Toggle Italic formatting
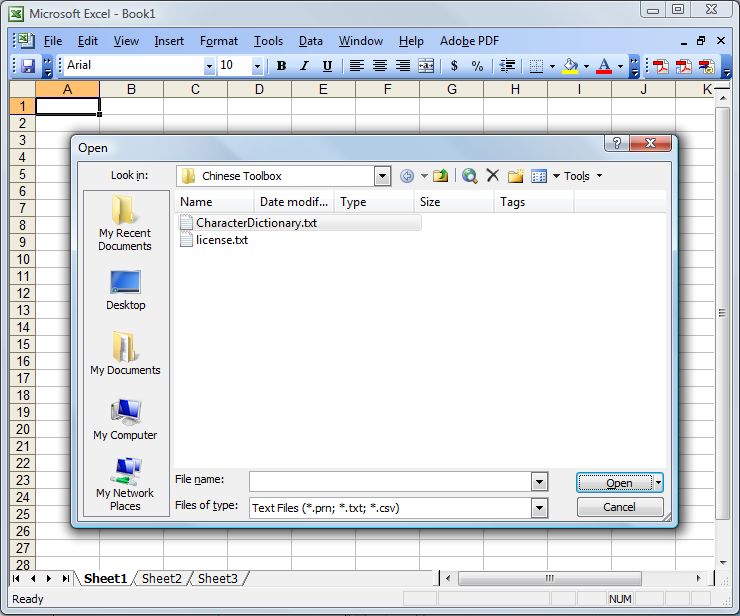This screenshot has height=616, width=740. (x=304, y=66)
